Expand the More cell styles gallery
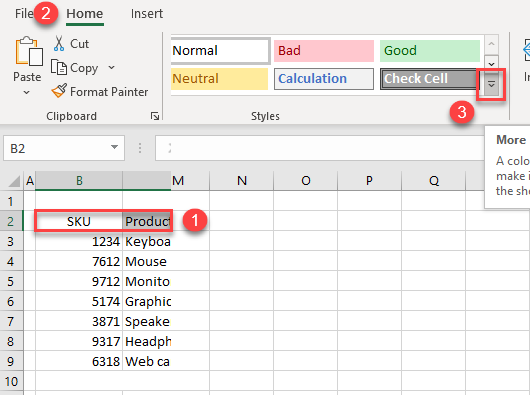 coord(491,84)
